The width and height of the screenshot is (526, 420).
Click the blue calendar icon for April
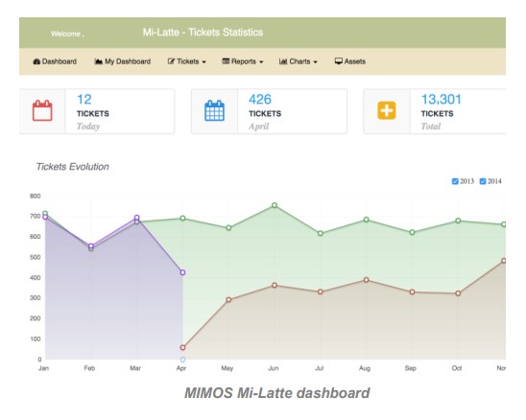[x=214, y=110]
